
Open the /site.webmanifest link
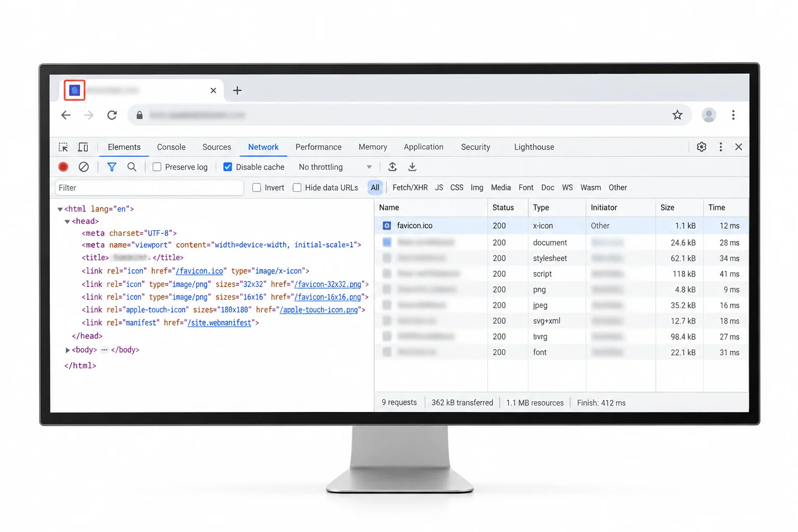[x=220, y=323]
